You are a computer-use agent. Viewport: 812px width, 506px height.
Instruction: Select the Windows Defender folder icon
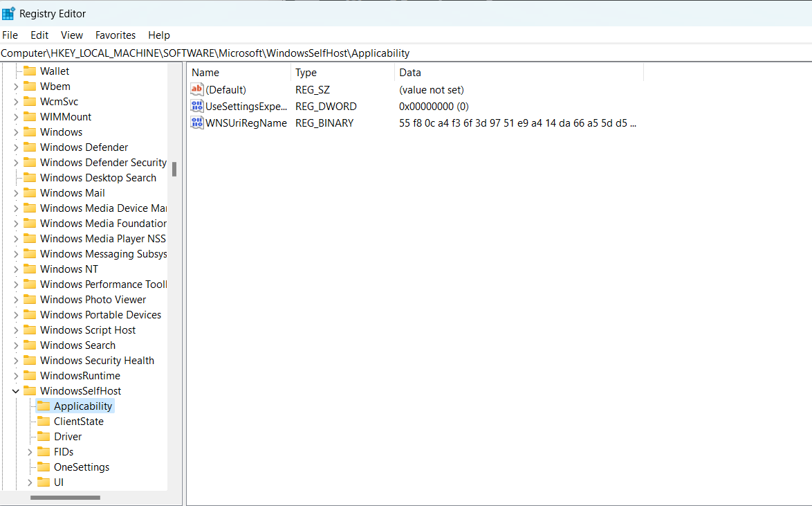[30, 147]
